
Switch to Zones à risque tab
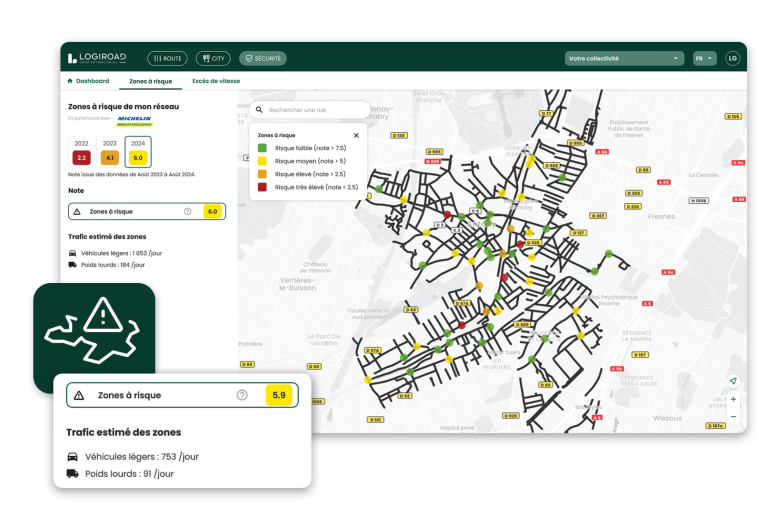[x=150, y=81]
